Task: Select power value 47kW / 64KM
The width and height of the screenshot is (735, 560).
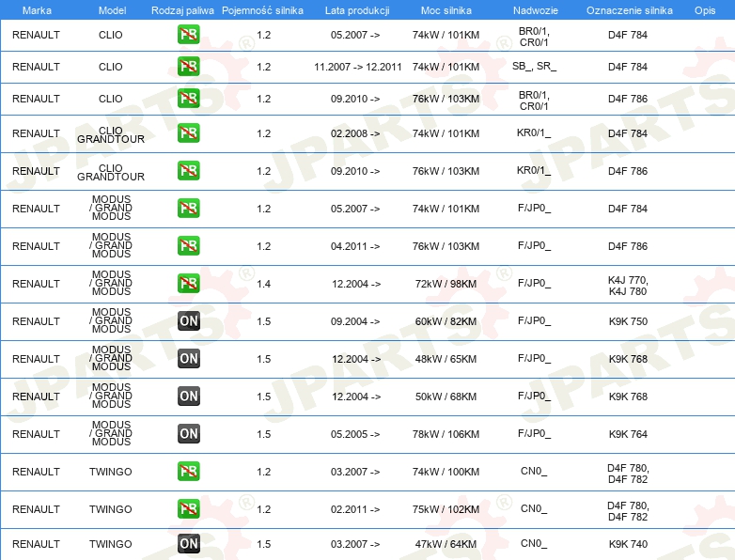Action: [446, 544]
